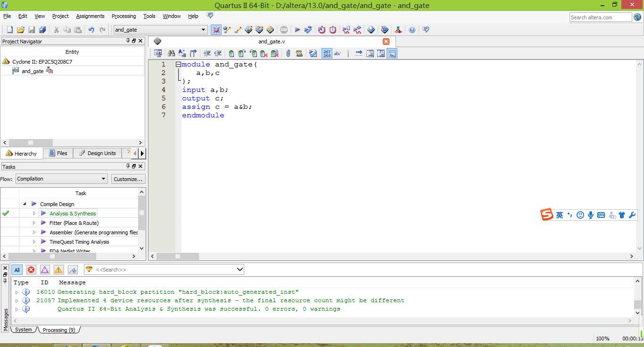This screenshot has height=347, width=644.
Task: Open the Programmer tool icon
Action: [385, 30]
